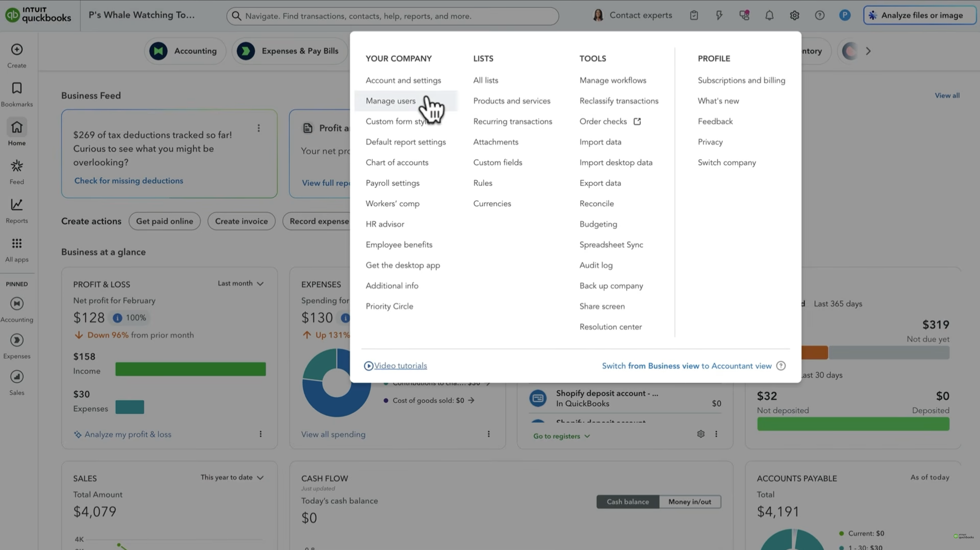Image resolution: width=980 pixels, height=550 pixels.
Task: Switch to the Accounting tab pill
Action: click(185, 51)
